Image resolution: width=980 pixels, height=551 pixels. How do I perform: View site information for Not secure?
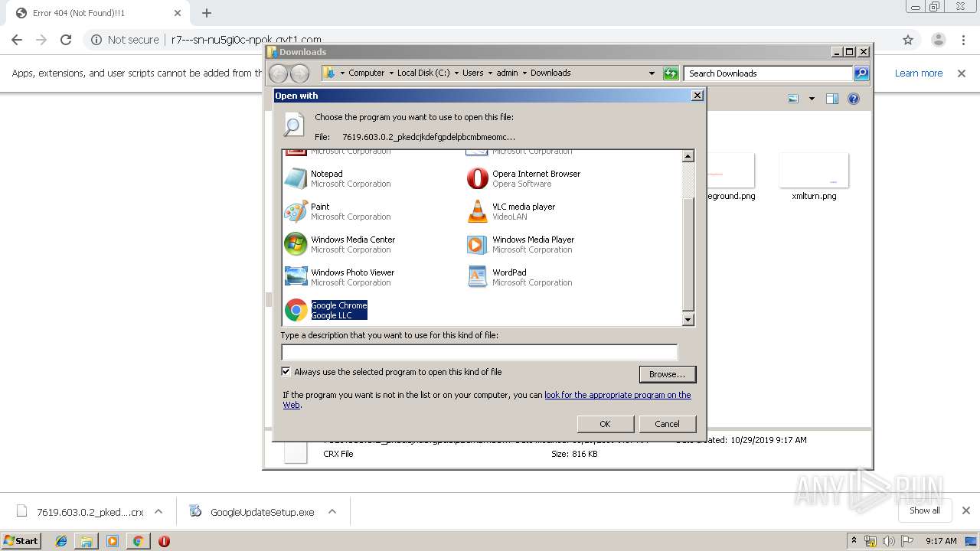tap(125, 40)
